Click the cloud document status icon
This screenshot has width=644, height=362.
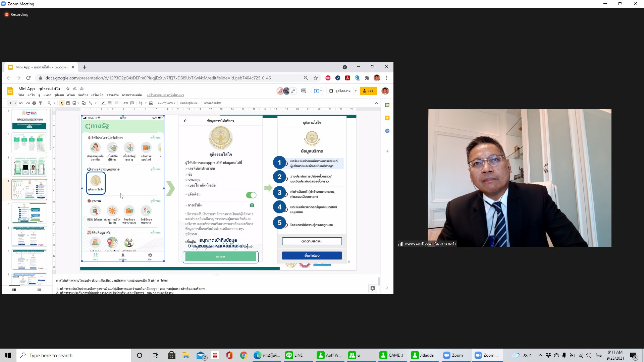tap(82, 88)
